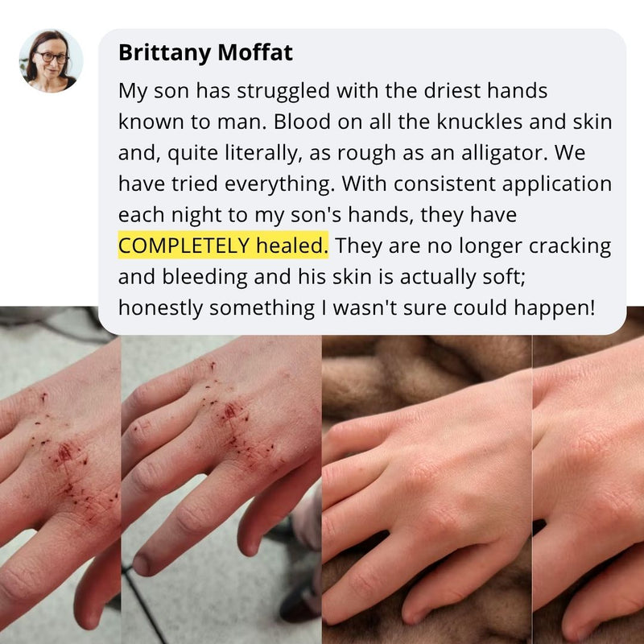Image resolution: width=644 pixels, height=644 pixels.
Task: Click the phrase consistent application
Action: point(502,184)
